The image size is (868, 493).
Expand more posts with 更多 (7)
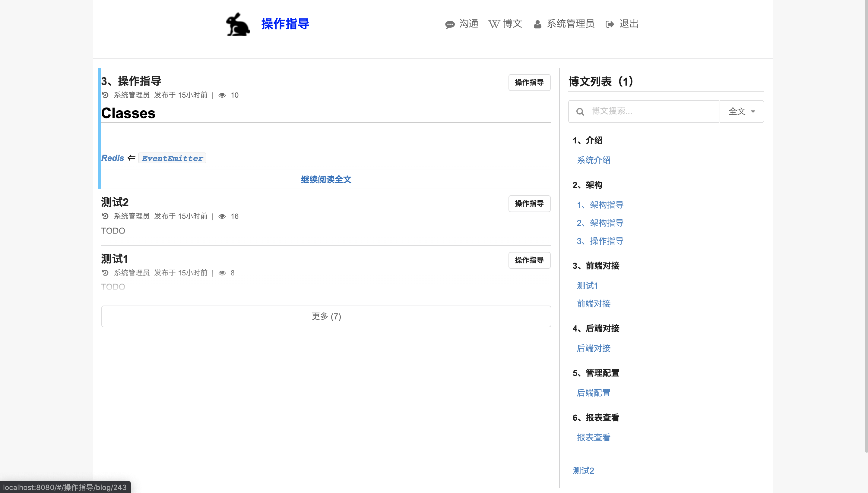[x=326, y=316]
